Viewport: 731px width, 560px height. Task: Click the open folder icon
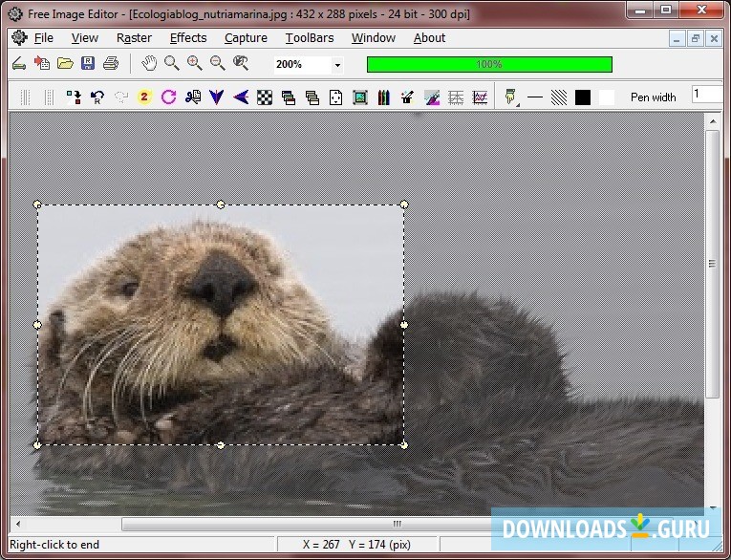(65, 64)
